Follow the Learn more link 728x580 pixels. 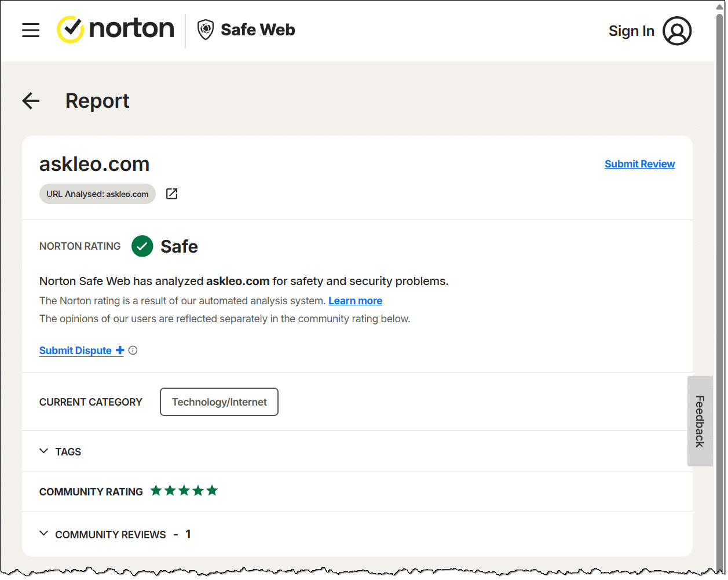tap(355, 301)
